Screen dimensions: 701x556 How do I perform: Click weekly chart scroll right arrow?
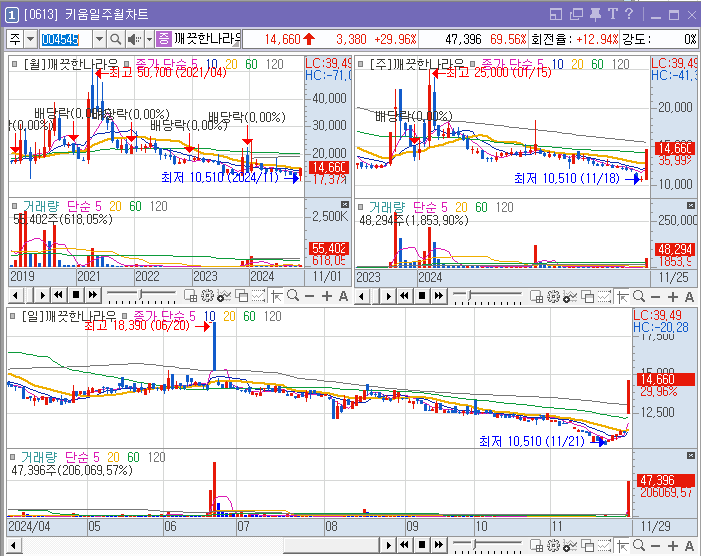coord(388,296)
